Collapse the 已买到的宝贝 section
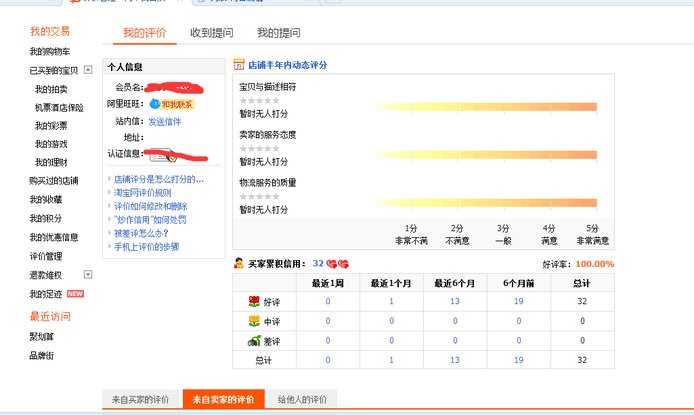The width and height of the screenshot is (694, 415). (88, 69)
